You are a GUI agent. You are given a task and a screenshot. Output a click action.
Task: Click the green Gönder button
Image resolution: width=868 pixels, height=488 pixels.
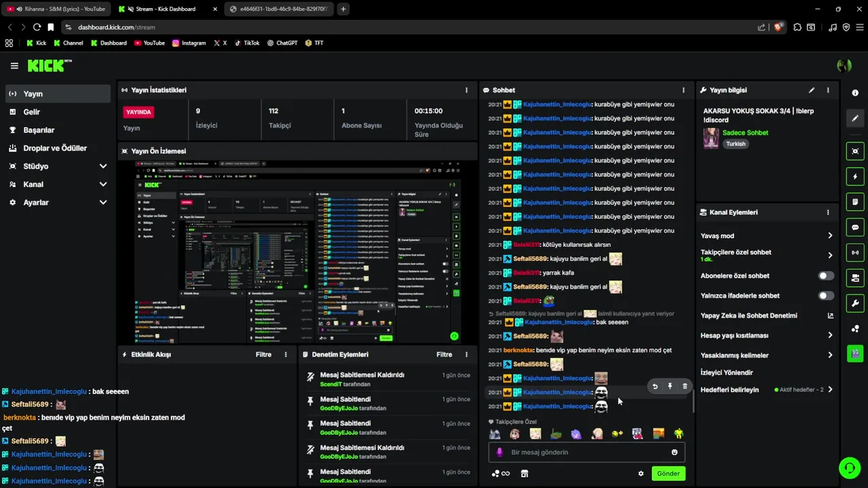(x=668, y=474)
